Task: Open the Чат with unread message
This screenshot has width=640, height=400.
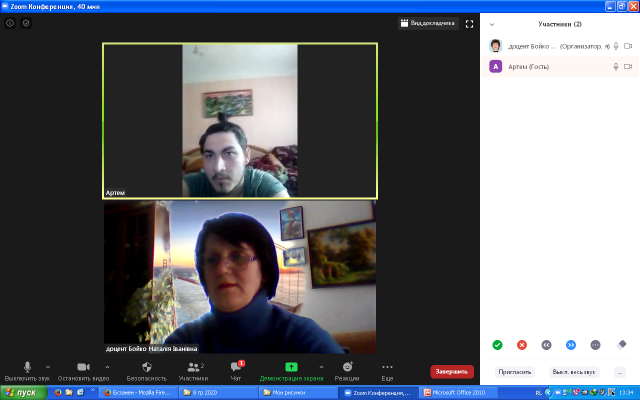Action: pos(236,371)
